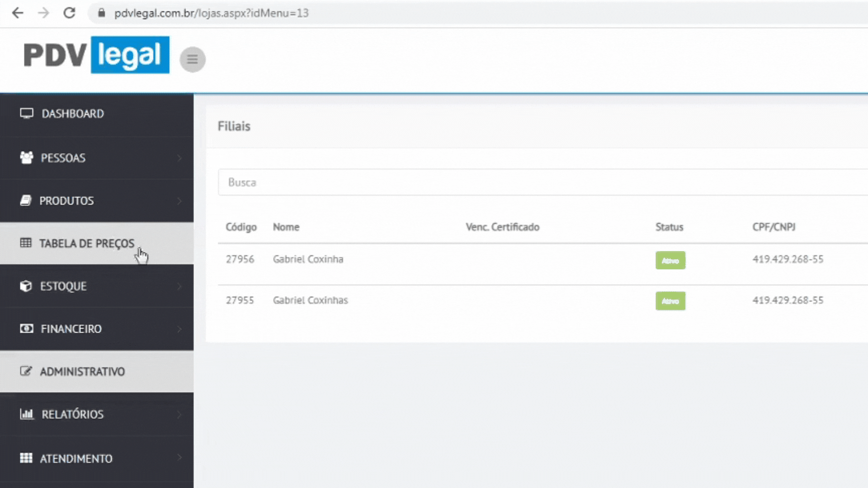The height and width of the screenshot is (488, 868).
Task: Expand the Produtos submenu arrow
Action: click(x=179, y=201)
